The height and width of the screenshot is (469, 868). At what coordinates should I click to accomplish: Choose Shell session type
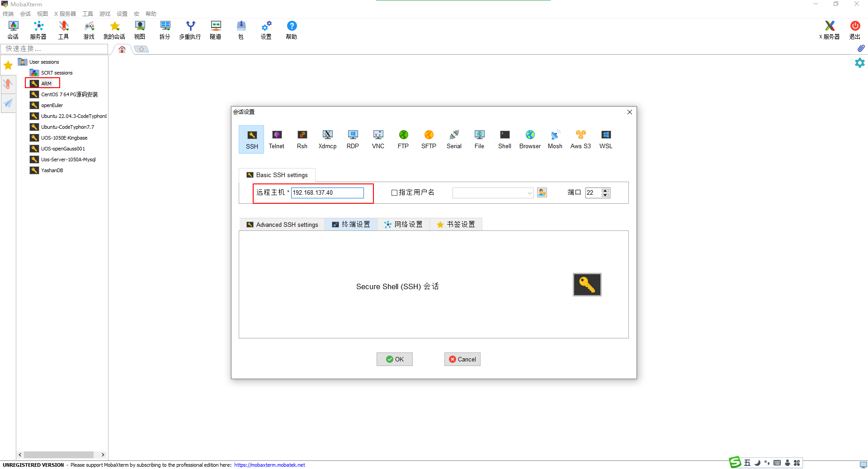(505, 140)
